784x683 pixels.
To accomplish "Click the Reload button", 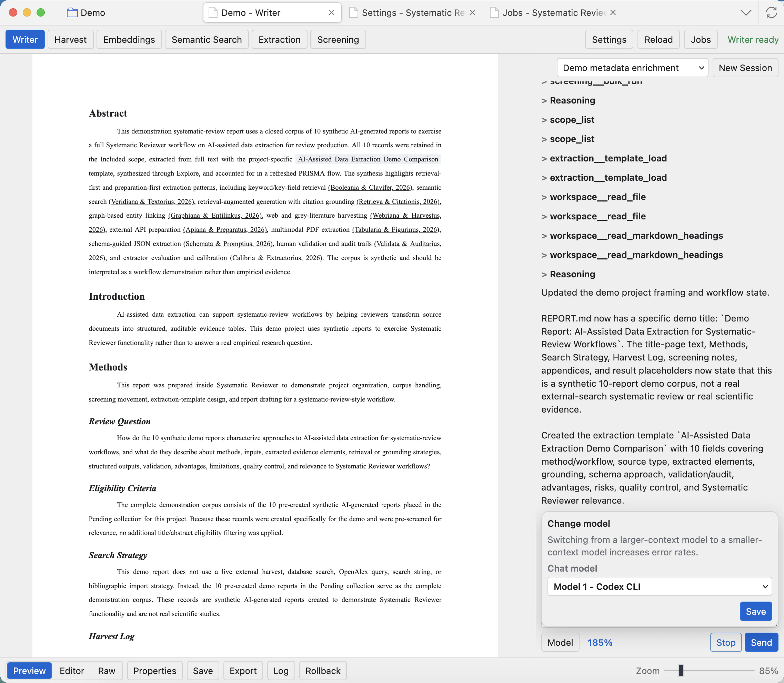I will pos(658,40).
